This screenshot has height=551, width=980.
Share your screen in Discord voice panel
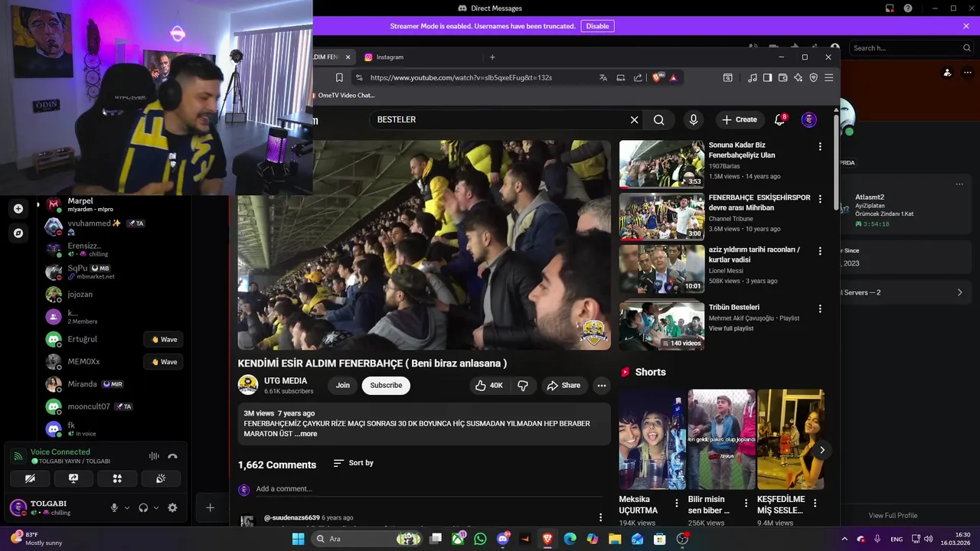[73, 478]
